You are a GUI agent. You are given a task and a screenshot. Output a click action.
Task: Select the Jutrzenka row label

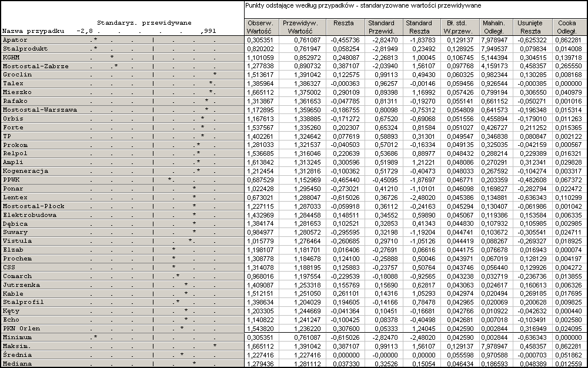tap(21, 285)
